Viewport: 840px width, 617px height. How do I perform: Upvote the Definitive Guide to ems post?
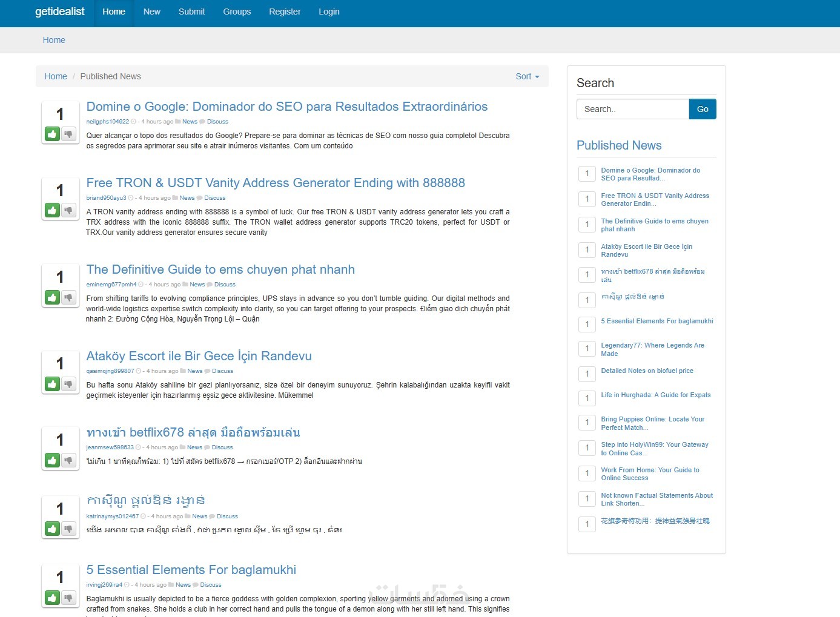pos(52,297)
